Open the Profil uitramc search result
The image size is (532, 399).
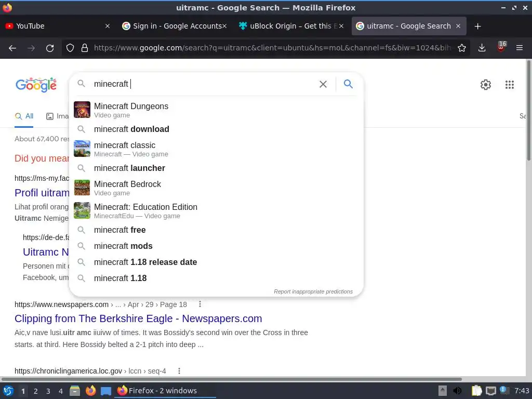click(x=42, y=193)
